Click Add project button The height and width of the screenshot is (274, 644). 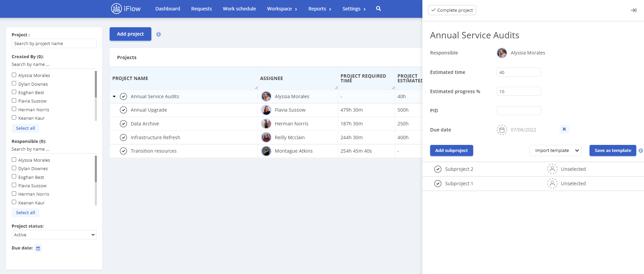[130, 34]
